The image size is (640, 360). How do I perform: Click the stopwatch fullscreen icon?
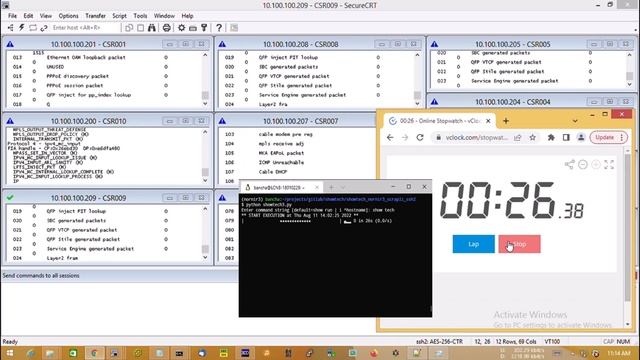click(x=609, y=164)
